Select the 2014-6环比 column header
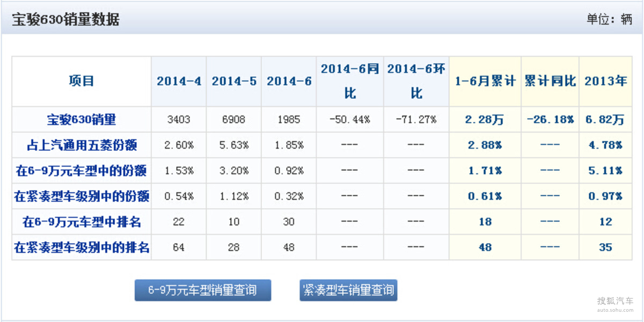 pyautogui.click(x=416, y=82)
